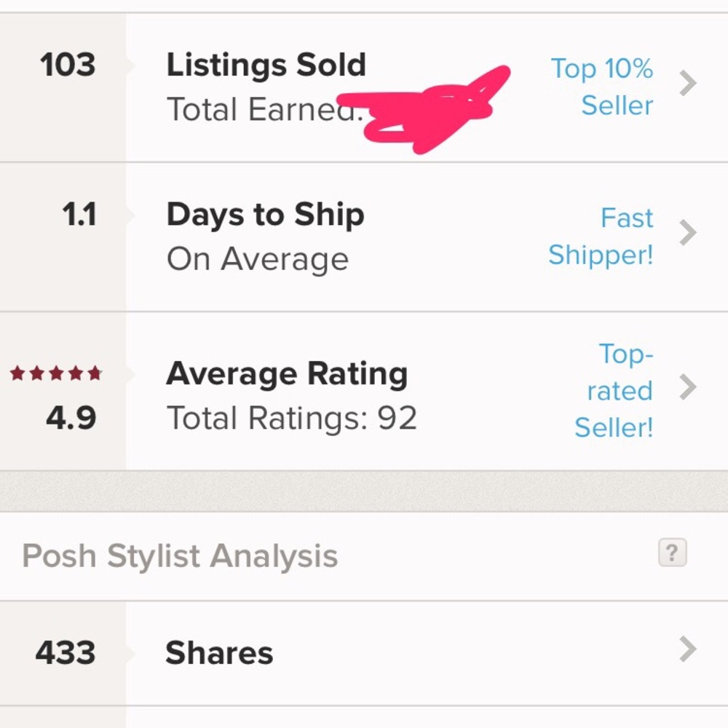This screenshot has width=728, height=728.
Task: Tap the 4.9 average rating number
Action: (x=71, y=419)
